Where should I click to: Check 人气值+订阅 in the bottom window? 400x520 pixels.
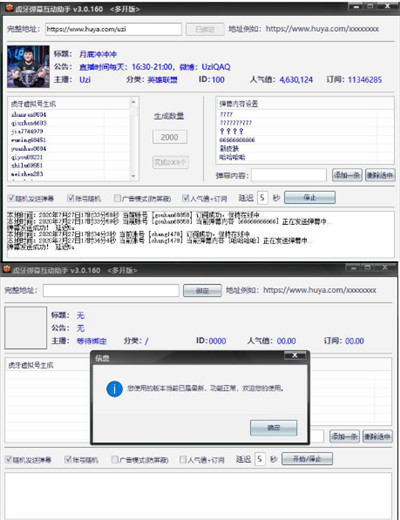point(183,460)
